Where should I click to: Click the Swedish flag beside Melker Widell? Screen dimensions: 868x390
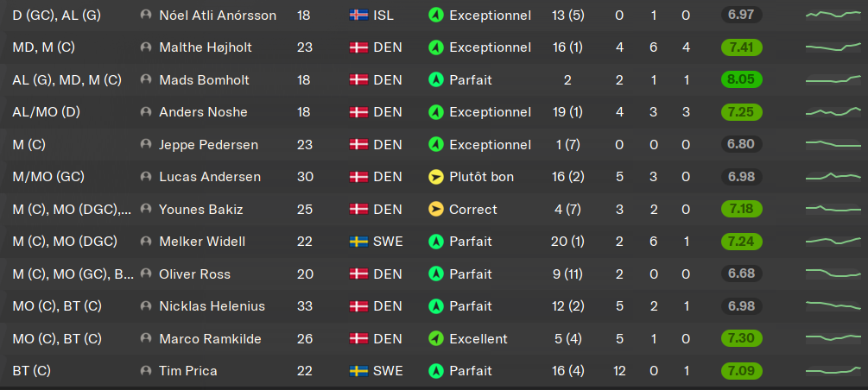[x=358, y=242]
